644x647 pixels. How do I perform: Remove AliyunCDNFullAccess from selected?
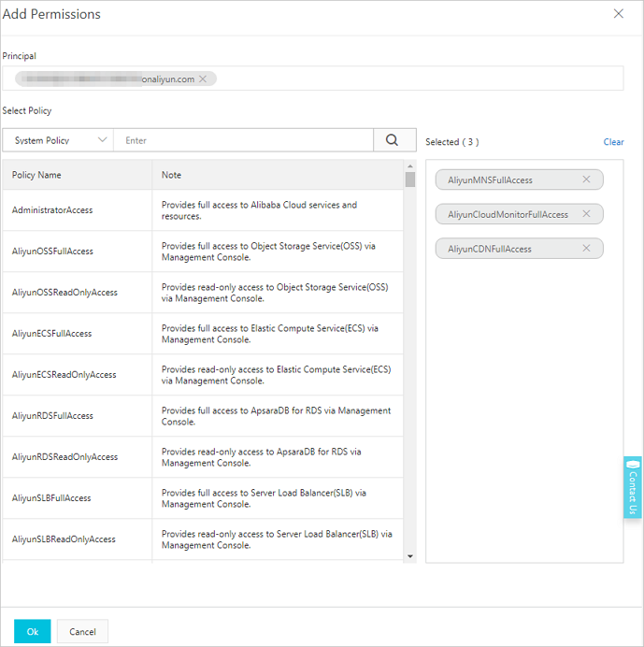tap(586, 248)
